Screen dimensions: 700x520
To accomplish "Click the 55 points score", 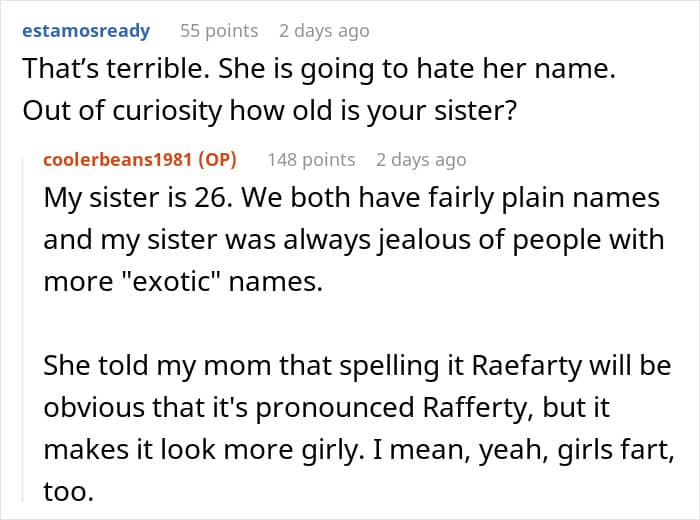I will click(x=219, y=31).
